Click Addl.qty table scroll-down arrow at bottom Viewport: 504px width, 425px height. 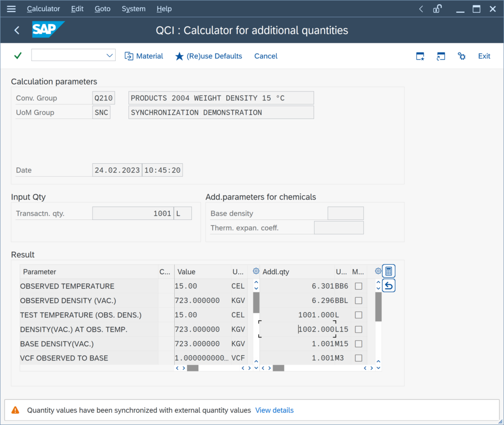click(378, 368)
